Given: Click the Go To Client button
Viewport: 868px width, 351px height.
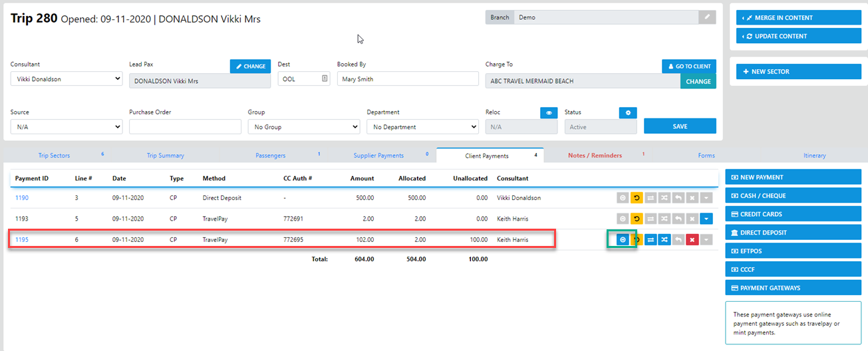Looking at the screenshot, I should tap(689, 66).
